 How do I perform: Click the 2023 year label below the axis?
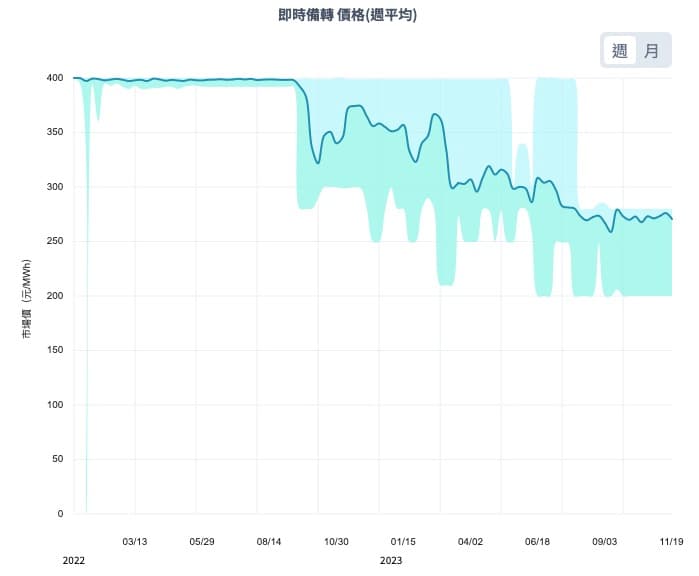pyautogui.click(x=391, y=561)
